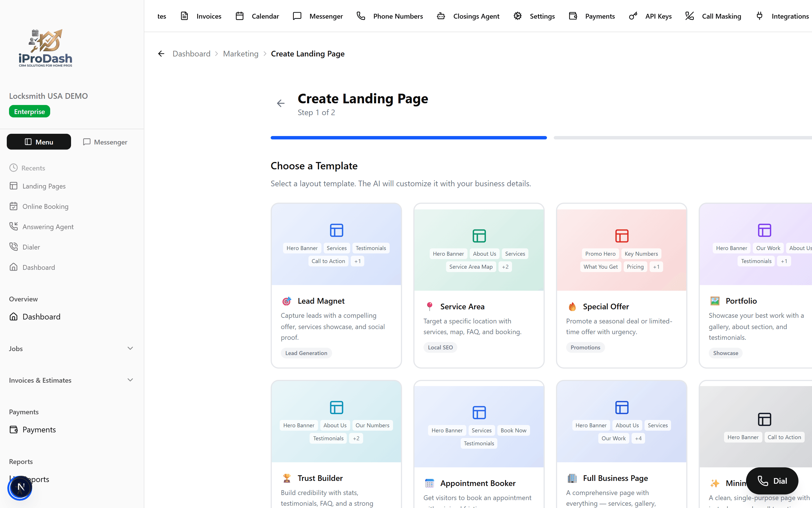Open Dashboard under Overview section
This screenshot has height=508, width=812.
(41, 317)
